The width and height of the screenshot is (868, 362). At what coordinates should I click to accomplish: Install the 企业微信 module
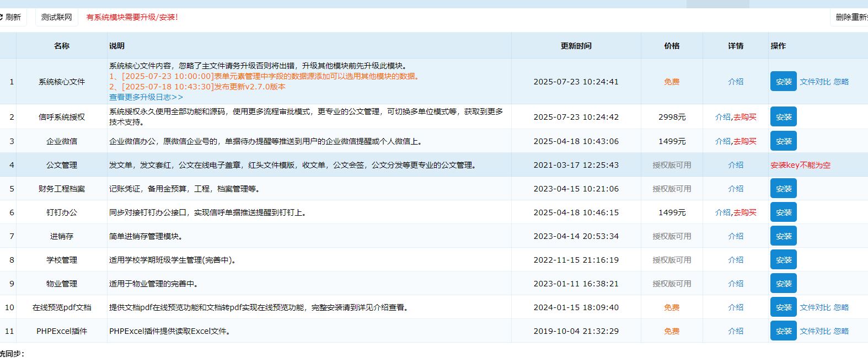click(x=783, y=141)
